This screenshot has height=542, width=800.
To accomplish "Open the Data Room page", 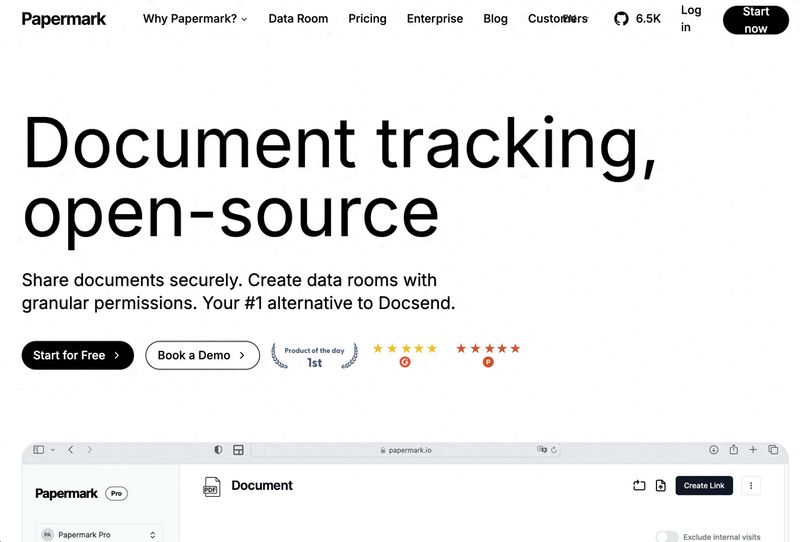I will [298, 19].
